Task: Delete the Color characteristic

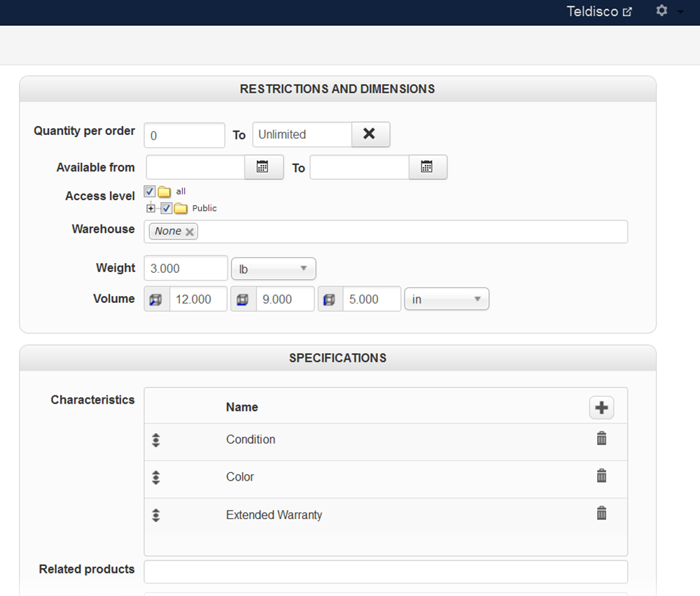Action: 601,476
